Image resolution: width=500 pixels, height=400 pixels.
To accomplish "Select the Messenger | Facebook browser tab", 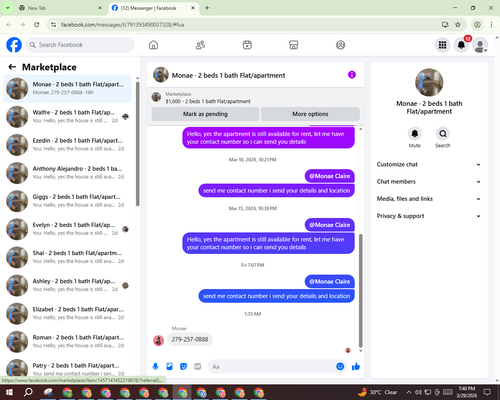I will [x=153, y=8].
